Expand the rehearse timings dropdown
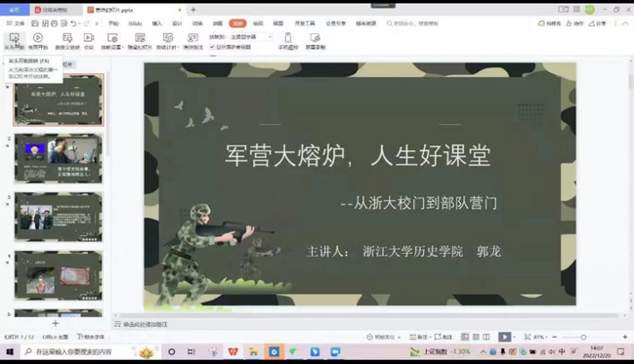 coord(178,47)
